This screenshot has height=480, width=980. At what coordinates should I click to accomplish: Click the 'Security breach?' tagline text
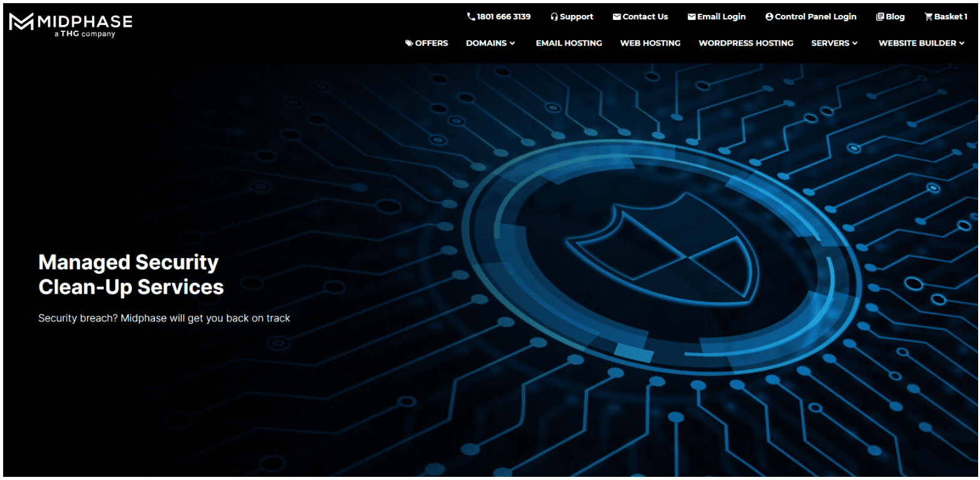tap(164, 318)
